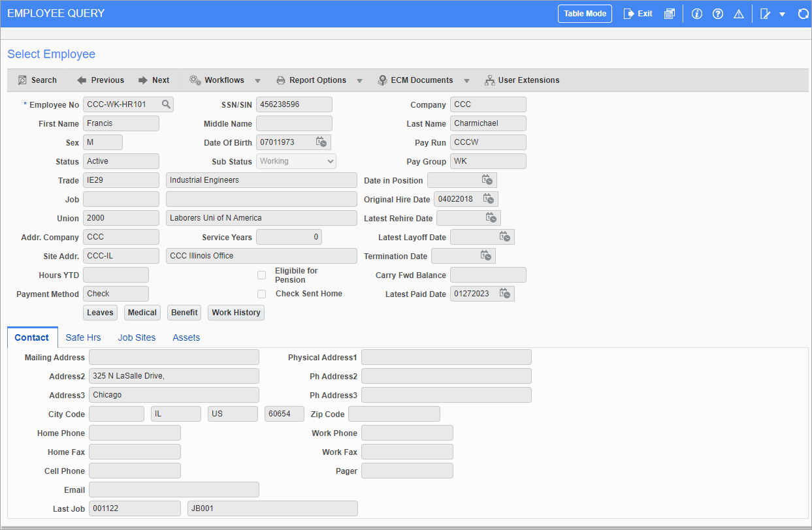Click the warning triangle icon
The image size is (812, 530).
point(738,13)
